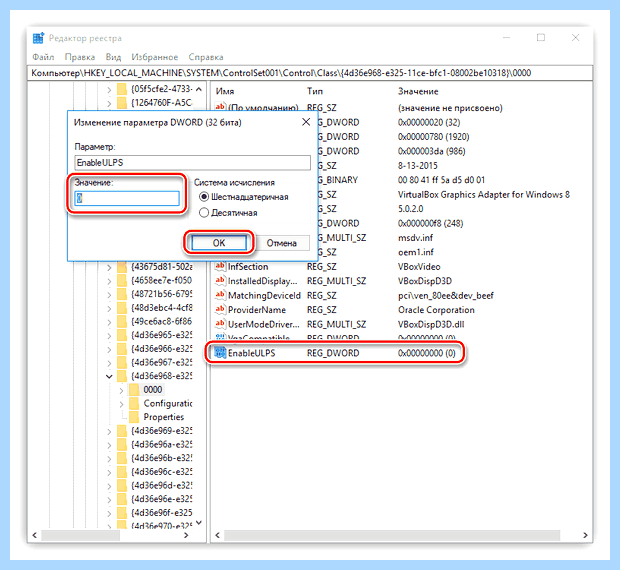Image resolution: width=620 pixels, height=570 pixels.
Task: Collapse the {4d36e968-e325 tree key
Action: click(x=109, y=376)
